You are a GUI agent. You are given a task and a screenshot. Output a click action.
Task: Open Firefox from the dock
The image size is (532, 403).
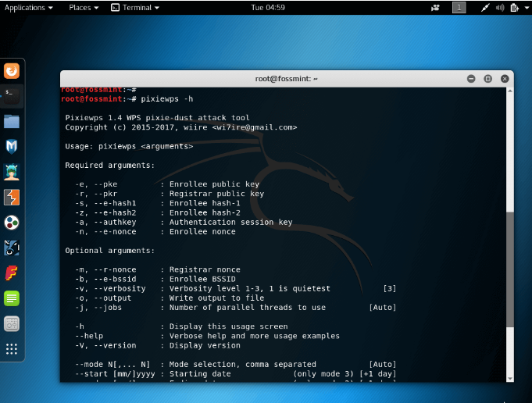pos(12,71)
